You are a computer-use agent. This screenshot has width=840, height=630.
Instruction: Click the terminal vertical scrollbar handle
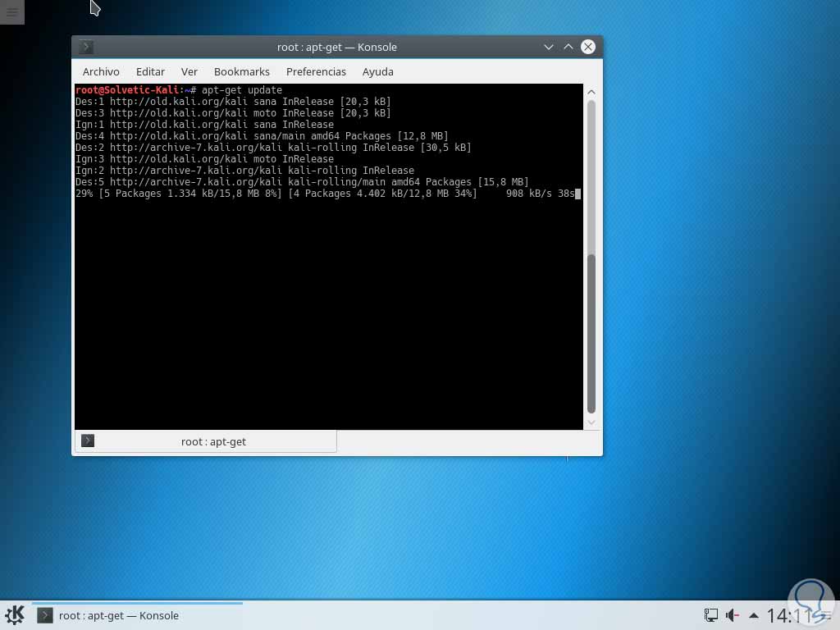pyautogui.click(x=591, y=333)
